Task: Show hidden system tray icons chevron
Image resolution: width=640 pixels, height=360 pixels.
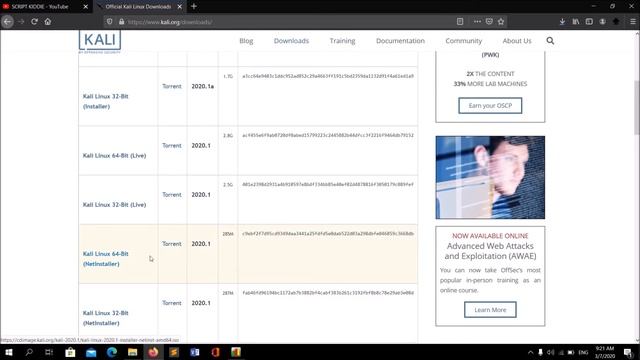Action: [x=530, y=352]
